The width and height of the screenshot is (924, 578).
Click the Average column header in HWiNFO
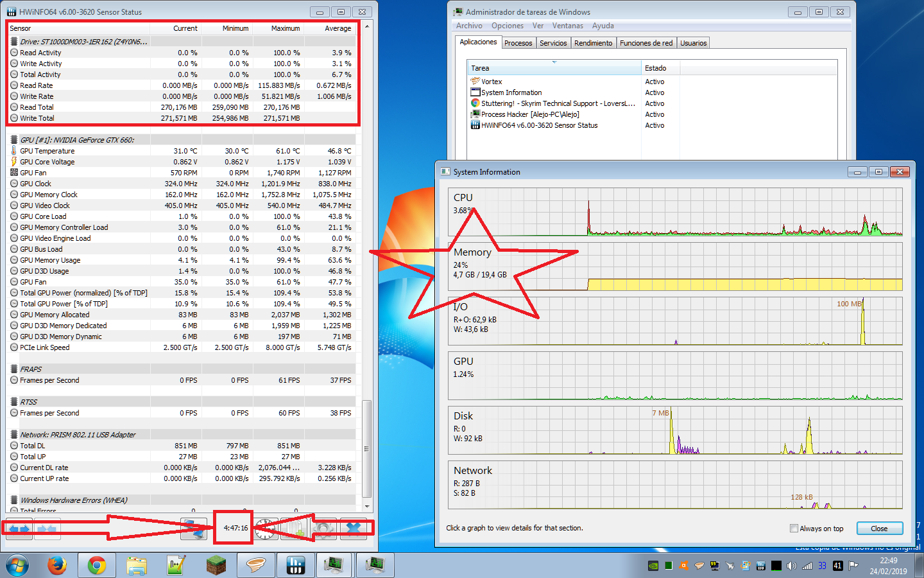point(330,28)
